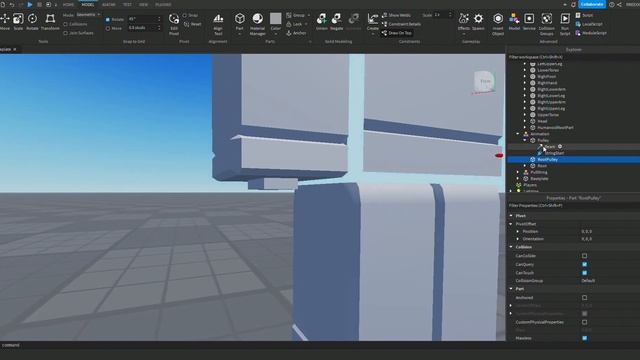The width and height of the screenshot is (640, 360).
Task: Collapse the Pivot section in Properties
Action: pyautogui.click(x=511, y=216)
